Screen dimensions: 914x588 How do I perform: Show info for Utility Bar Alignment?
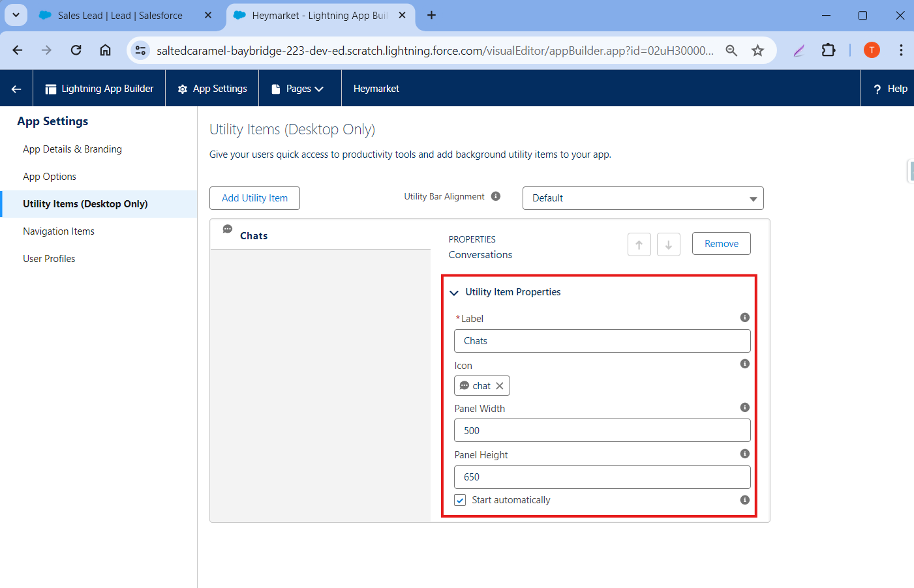pos(496,196)
